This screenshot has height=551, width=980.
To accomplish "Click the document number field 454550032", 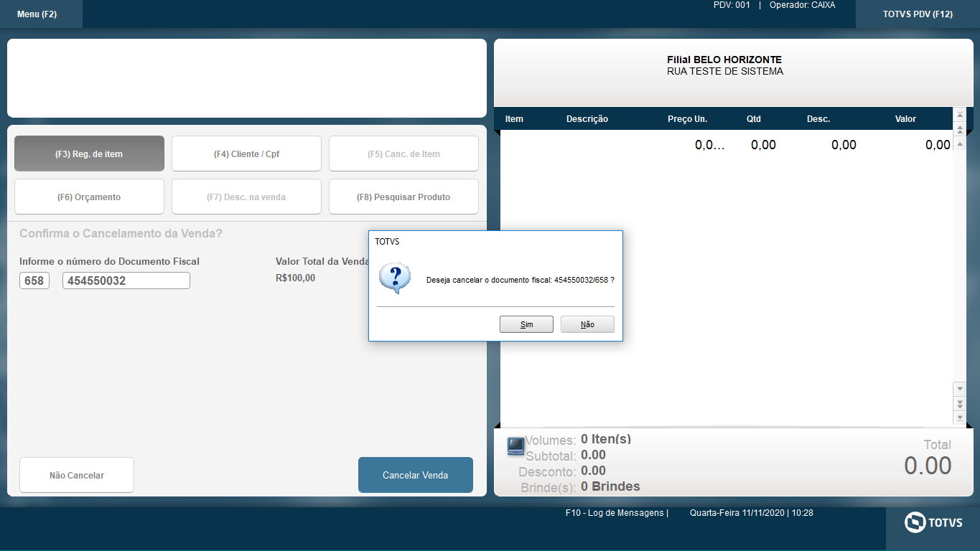I will coord(126,281).
